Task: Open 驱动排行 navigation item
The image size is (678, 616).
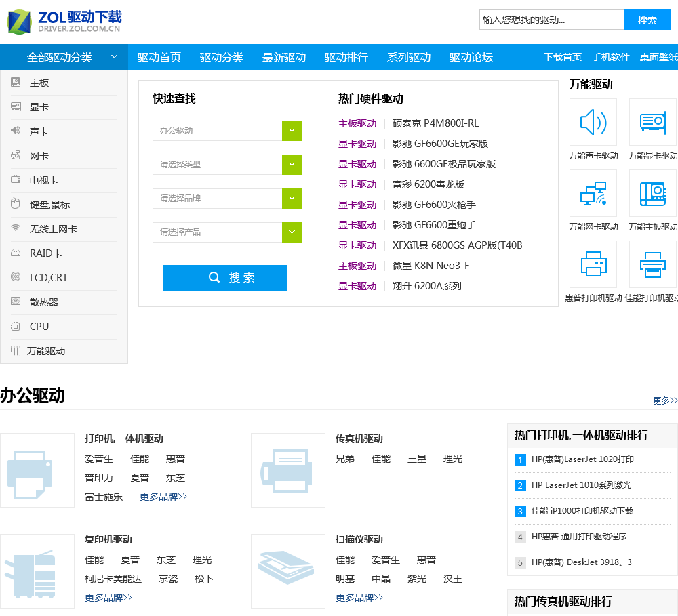Action: (346, 57)
